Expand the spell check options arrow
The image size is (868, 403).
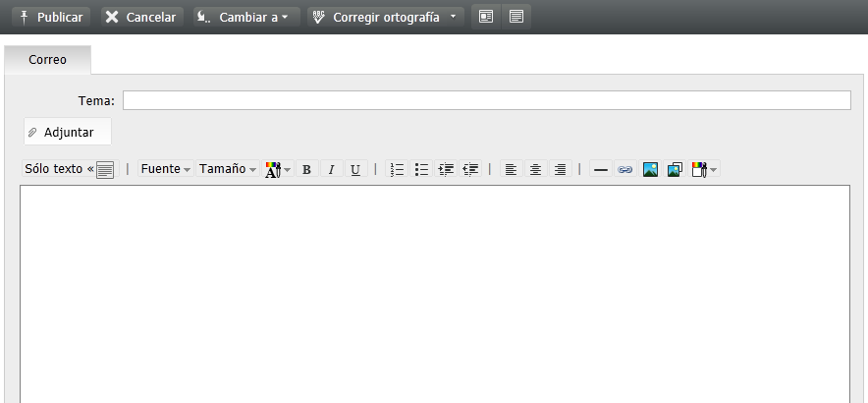453,18
